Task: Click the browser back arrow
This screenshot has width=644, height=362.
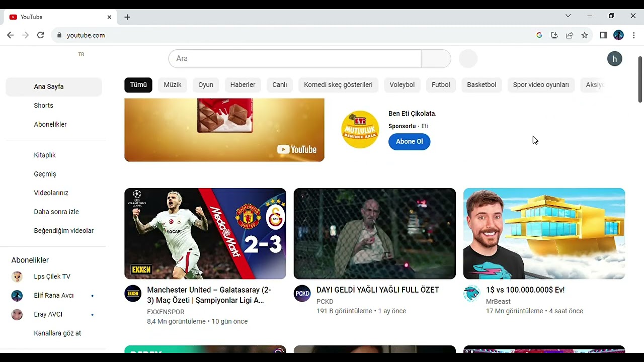Action: (10, 35)
